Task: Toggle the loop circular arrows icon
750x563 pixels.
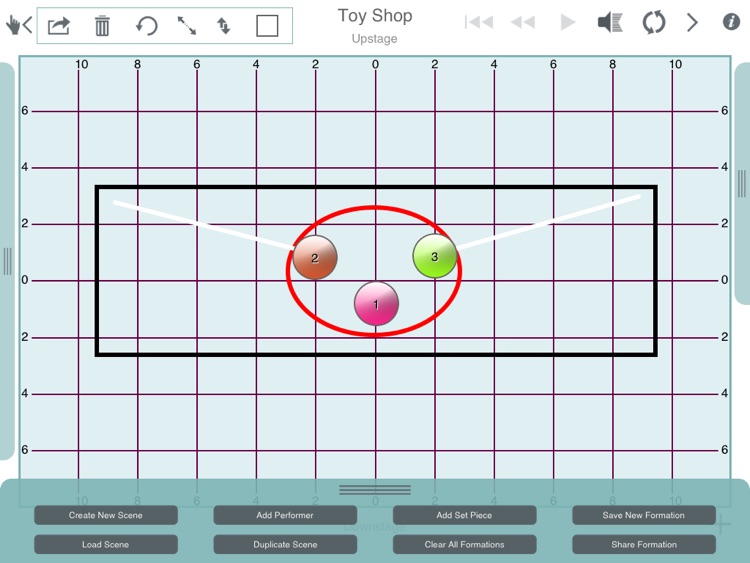Action: 654,22
